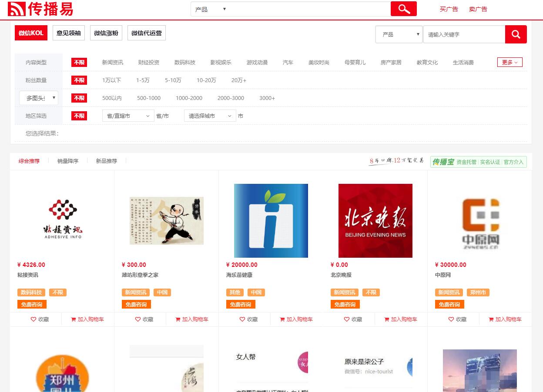
Task: Click the top red search magnifier button
Action: pos(403,9)
